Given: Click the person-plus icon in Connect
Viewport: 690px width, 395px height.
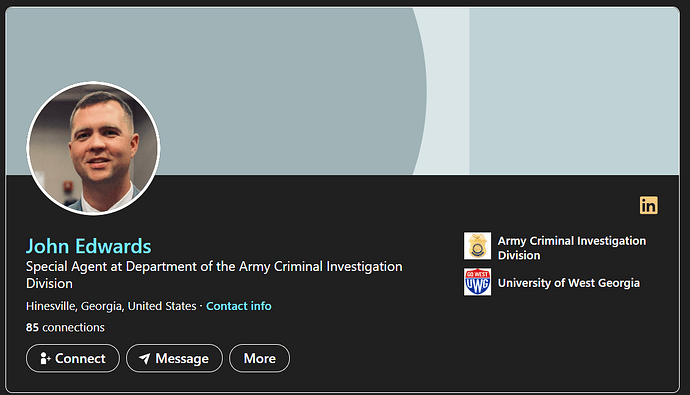Looking at the screenshot, I should click(45, 358).
